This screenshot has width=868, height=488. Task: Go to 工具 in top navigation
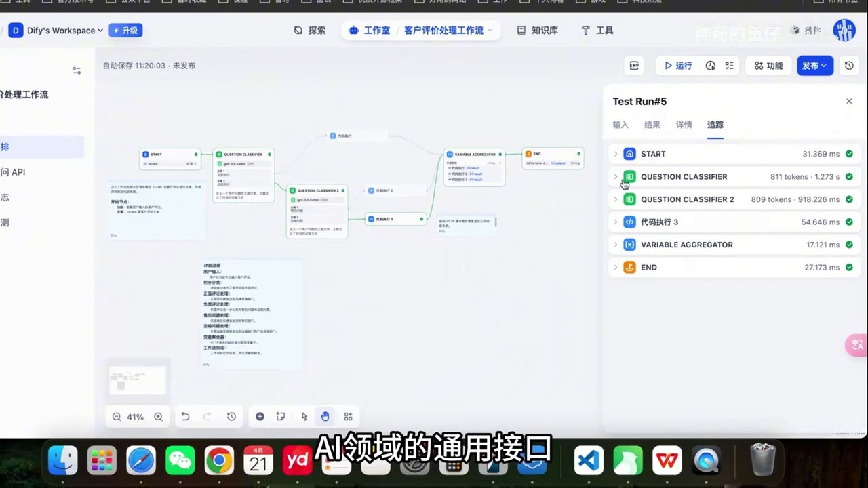(597, 30)
